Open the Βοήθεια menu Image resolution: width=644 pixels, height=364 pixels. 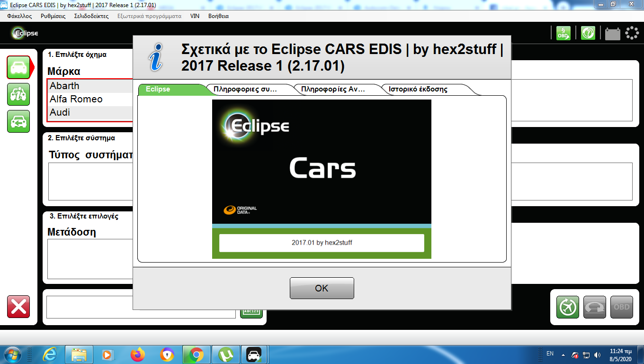coord(218,16)
